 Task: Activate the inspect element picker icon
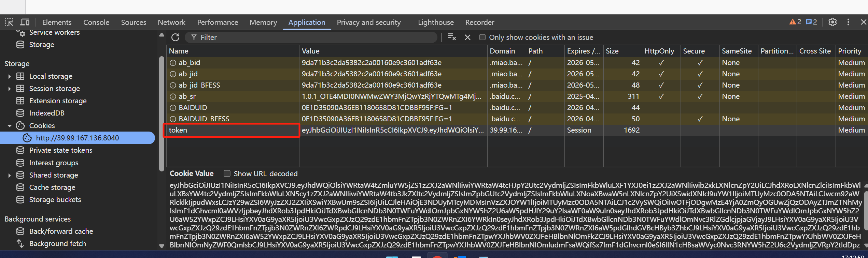[x=9, y=22]
